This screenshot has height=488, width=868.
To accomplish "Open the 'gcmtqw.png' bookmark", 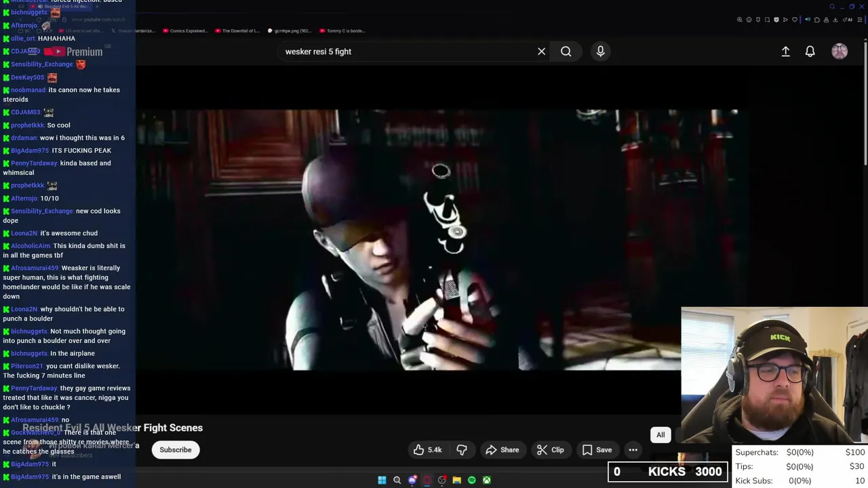I will pyautogui.click(x=290, y=30).
